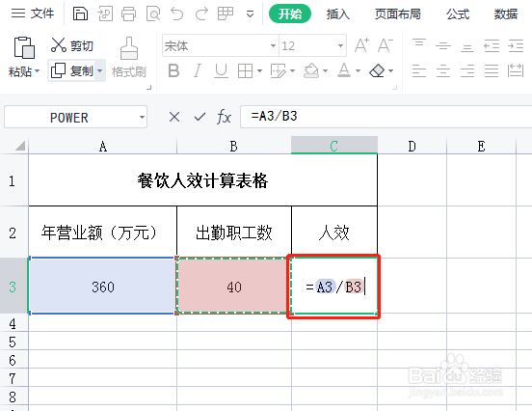Viewport: 532px width, 411px height.
Task: Open the 文件 menu
Action: [33, 14]
